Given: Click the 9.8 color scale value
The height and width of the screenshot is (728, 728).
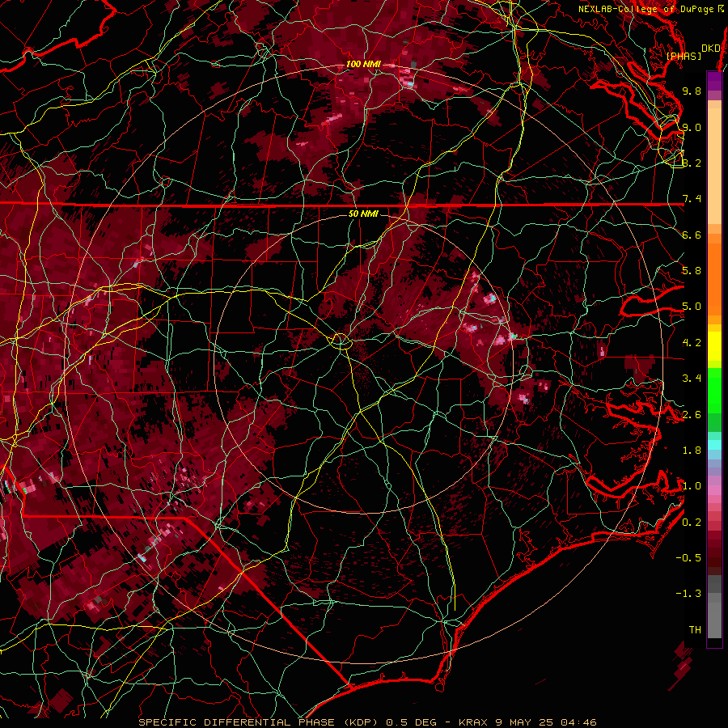Looking at the screenshot, I should coord(692,91).
